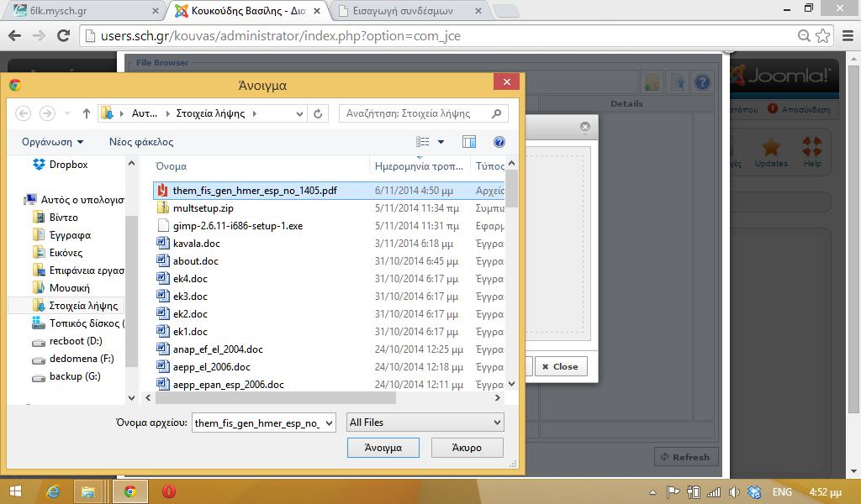The image size is (861, 504).
Task: Click the Αναζήτηση search field
Action: 424,113
